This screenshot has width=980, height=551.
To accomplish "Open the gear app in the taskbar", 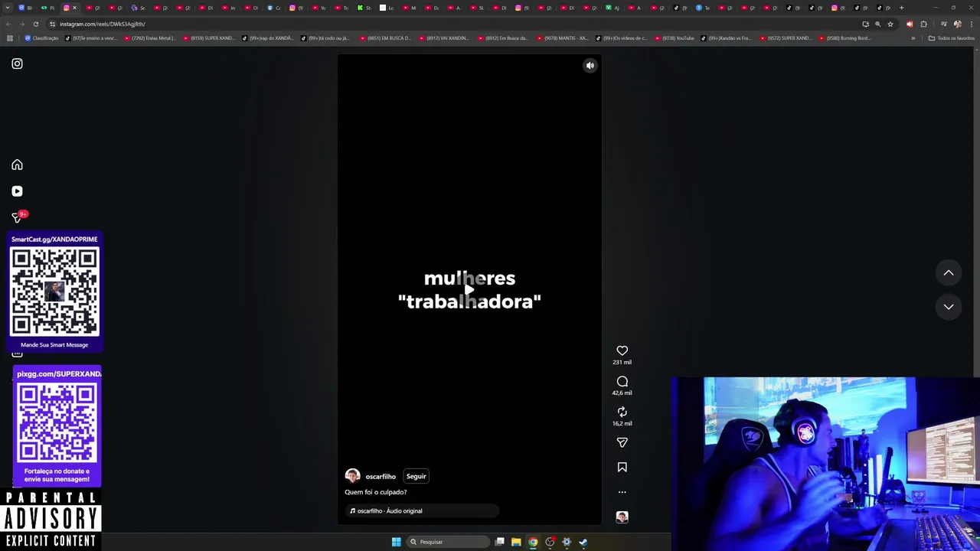I will (566, 542).
